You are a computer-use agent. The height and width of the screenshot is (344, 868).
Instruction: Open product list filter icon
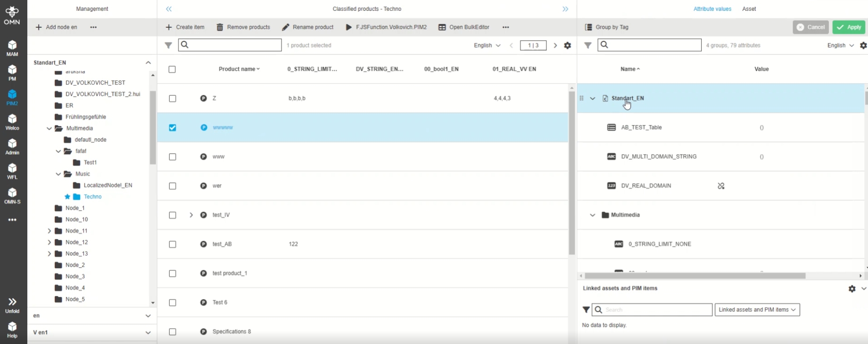(168, 45)
